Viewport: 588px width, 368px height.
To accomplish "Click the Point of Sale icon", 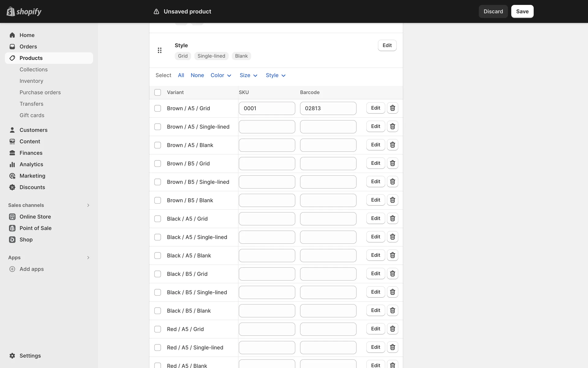I will (x=12, y=228).
